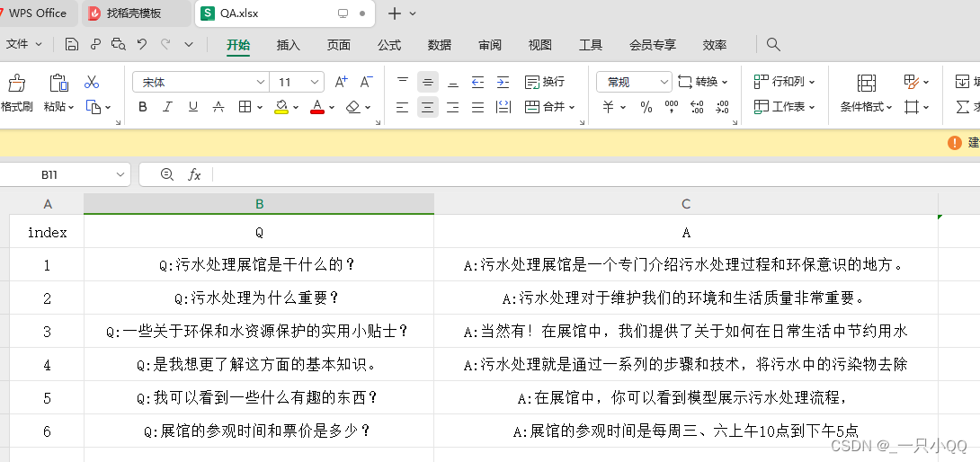Select column C header
The image size is (980, 462).
[686, 204]
